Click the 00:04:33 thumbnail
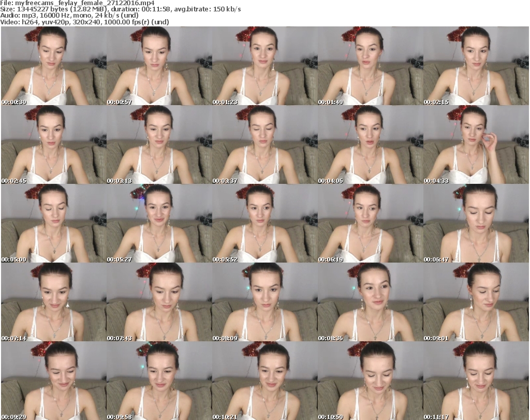 click(x=476, y=145)
